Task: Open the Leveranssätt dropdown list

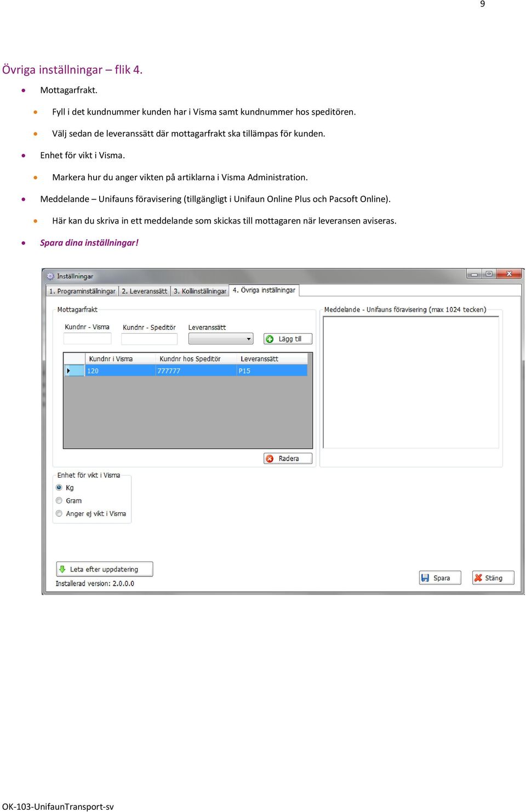Action: click(x=221, y=339)
